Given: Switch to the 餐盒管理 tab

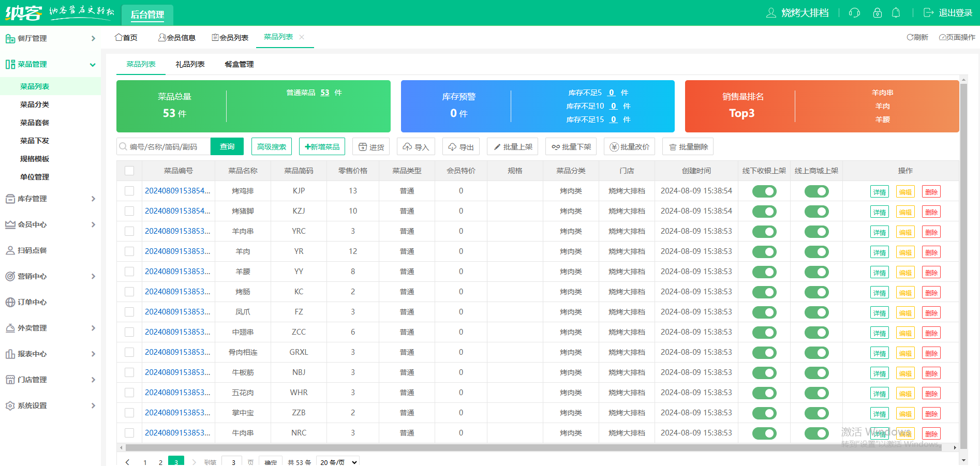Looking at the screenshot, I should click(239, 64).
